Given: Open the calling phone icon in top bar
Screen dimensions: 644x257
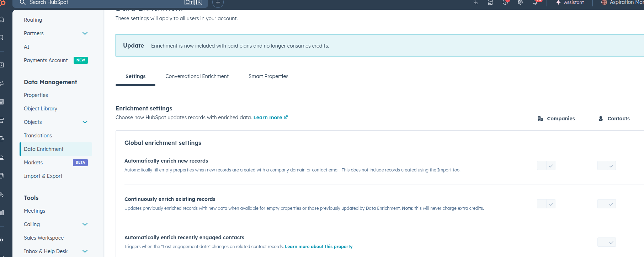Looking at the screenshot, I should click(x=475, y=2).
